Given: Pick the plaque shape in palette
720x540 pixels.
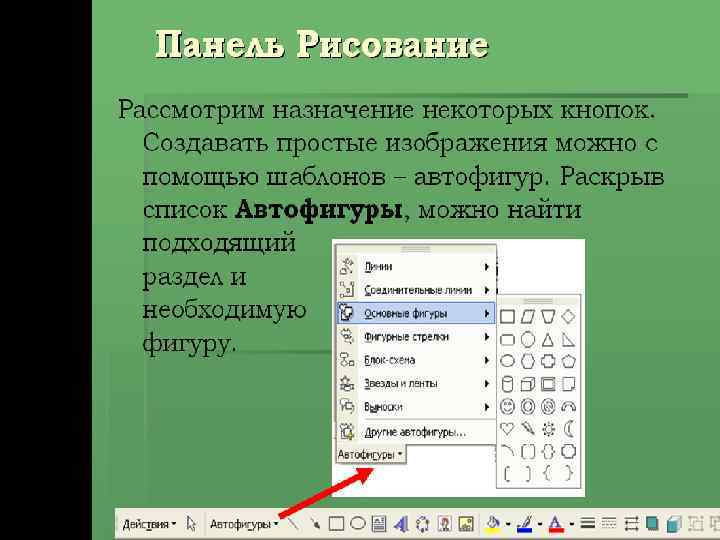Looking at the screenshot, I should point(568,451).
